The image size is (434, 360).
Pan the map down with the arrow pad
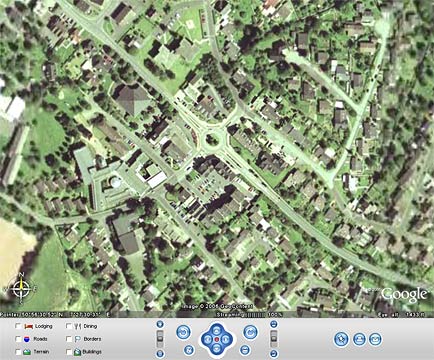click(x=217, y=349)
